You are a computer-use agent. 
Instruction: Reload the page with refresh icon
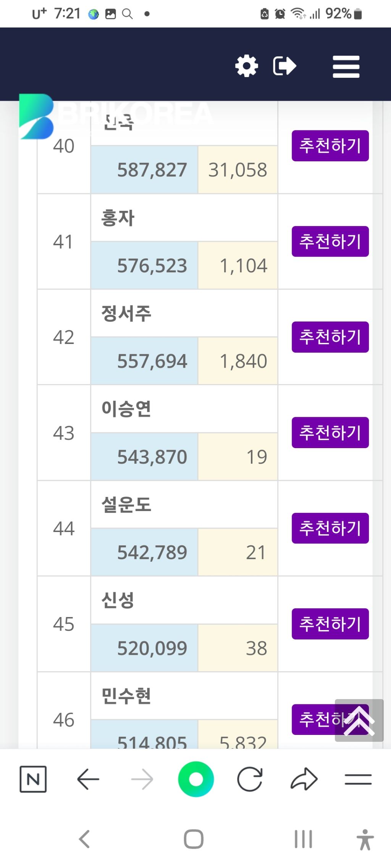250,779
